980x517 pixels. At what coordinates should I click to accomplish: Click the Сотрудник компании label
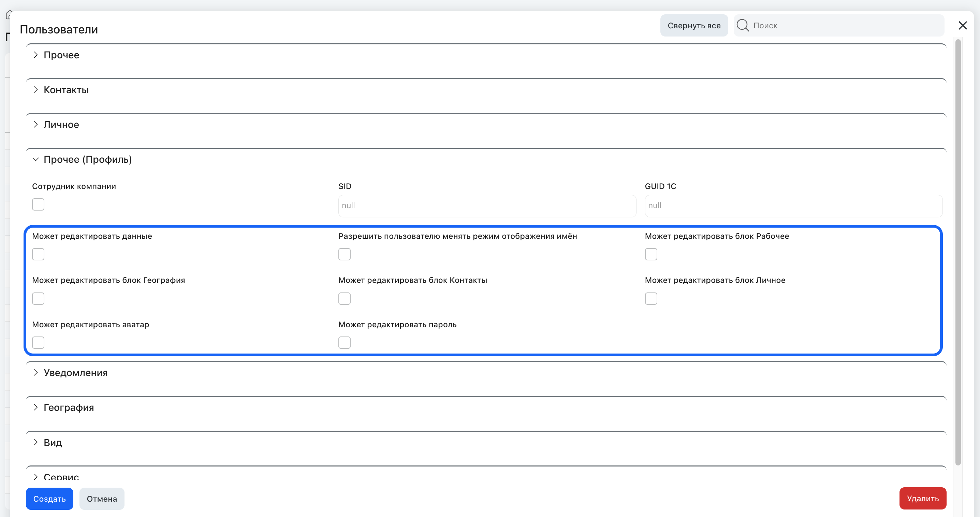[74, 186]
